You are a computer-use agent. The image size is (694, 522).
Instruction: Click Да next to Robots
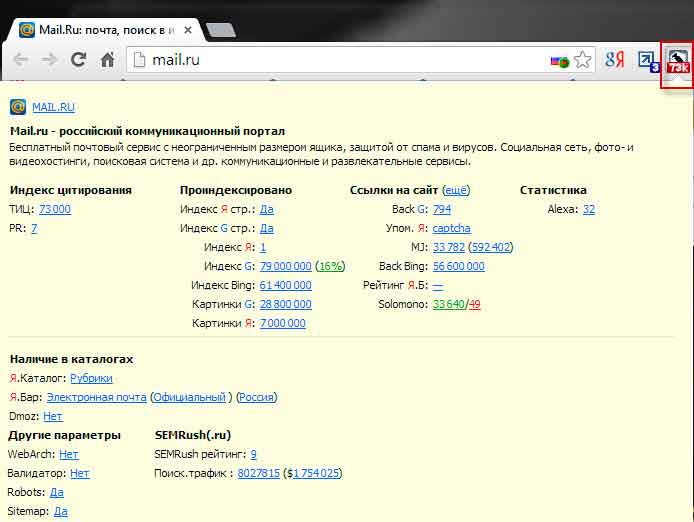[57, 492]
